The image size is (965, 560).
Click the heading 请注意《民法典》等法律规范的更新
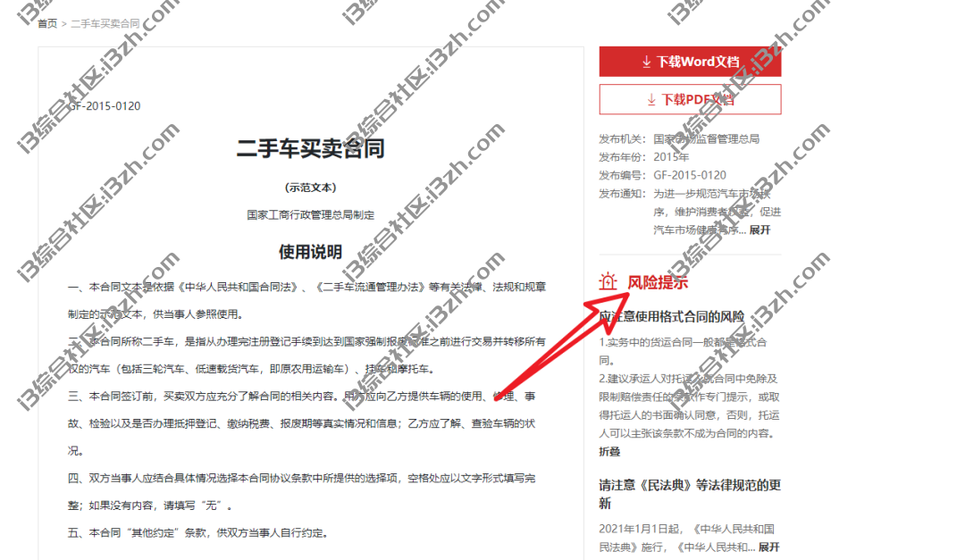[690, 494]
